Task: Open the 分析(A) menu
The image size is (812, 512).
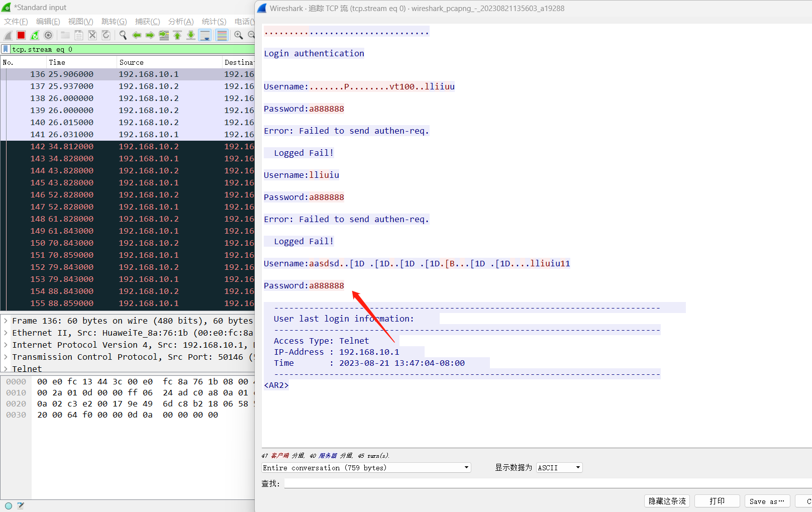Action: [x=181, y=22]
